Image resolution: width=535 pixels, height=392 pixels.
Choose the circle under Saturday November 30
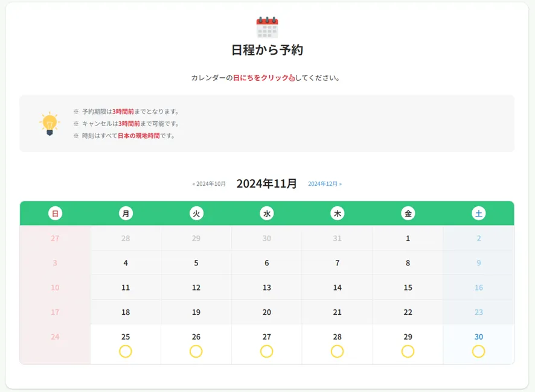[478, 352]
